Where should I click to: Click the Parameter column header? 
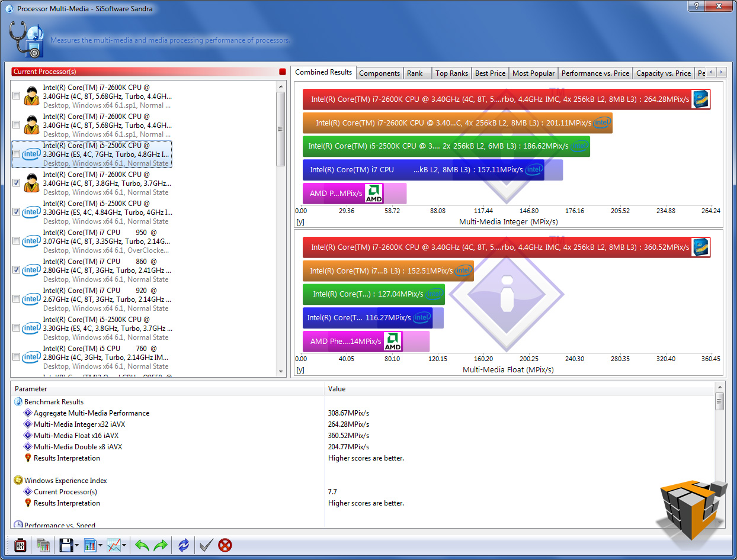(x=168, y=389)
